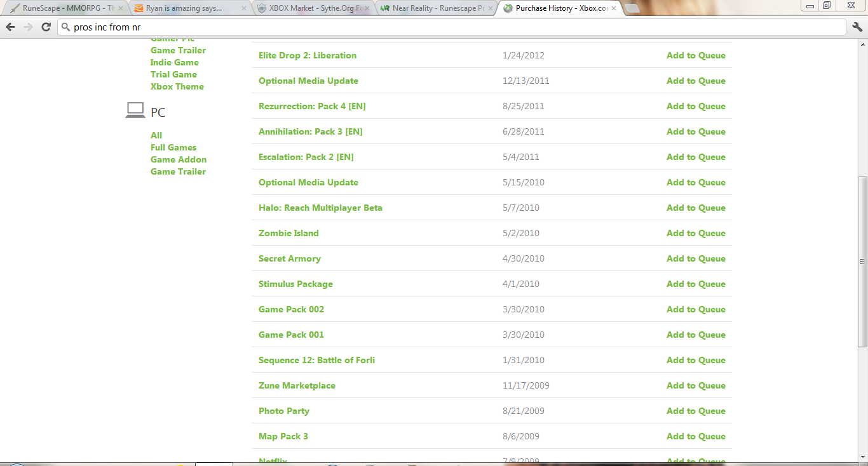Image resolution: width=868 pixels, height=466 pixels.
Task: Close the XBOX Market Sythe.Org tab
Action: pos(367,8)
